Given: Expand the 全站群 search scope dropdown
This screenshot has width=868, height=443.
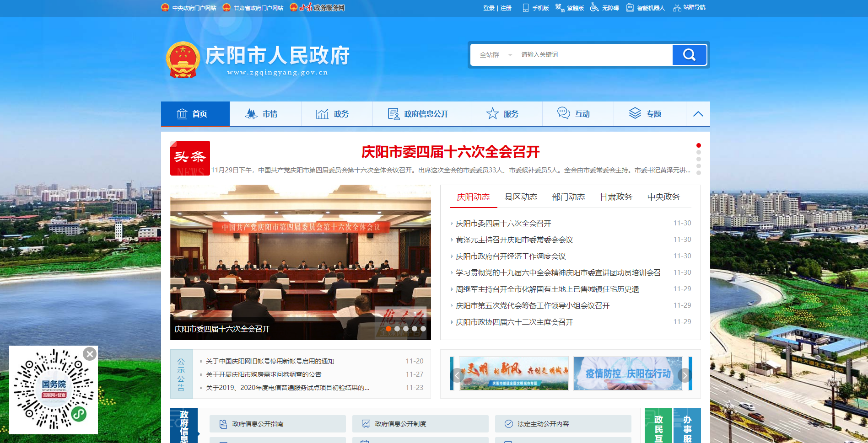Looking at the screenshot, I should [496, 55].
